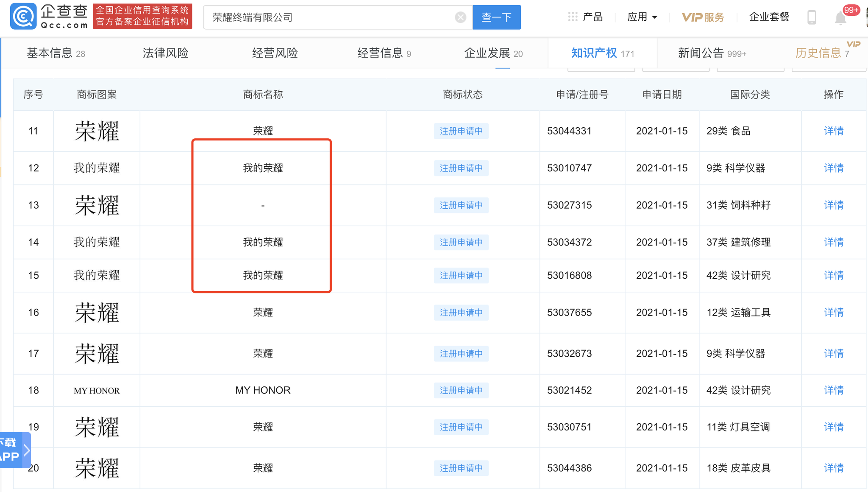Image resolution: width=868 pixels, height=492 pixels.
Task: Switch to 企业发展 tab
Action: coord(493,53)
